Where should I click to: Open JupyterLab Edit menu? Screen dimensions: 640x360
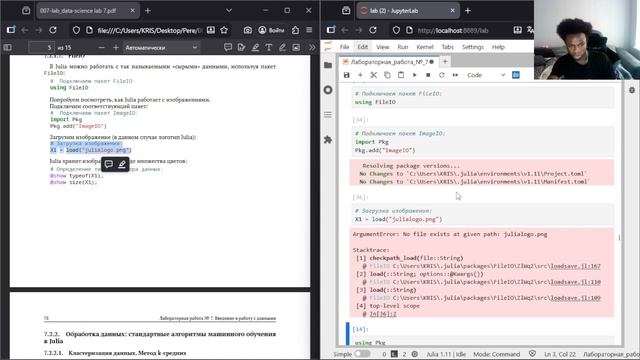click(362, 47)
